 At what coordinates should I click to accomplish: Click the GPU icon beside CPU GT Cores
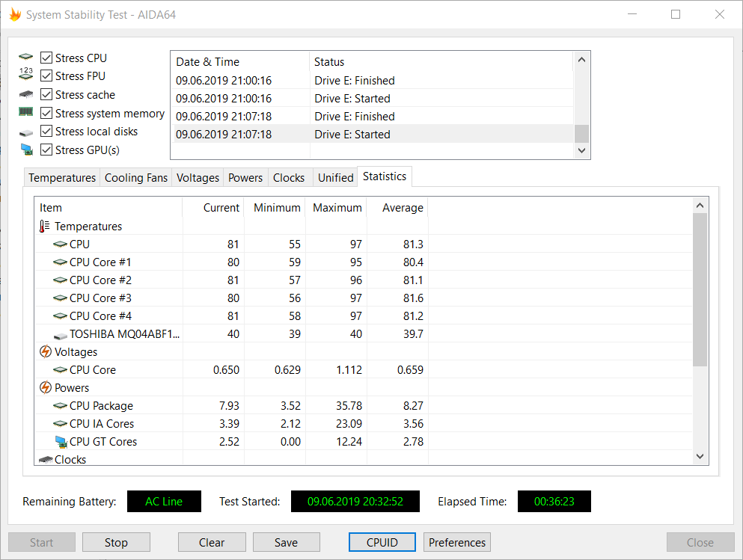61,442
